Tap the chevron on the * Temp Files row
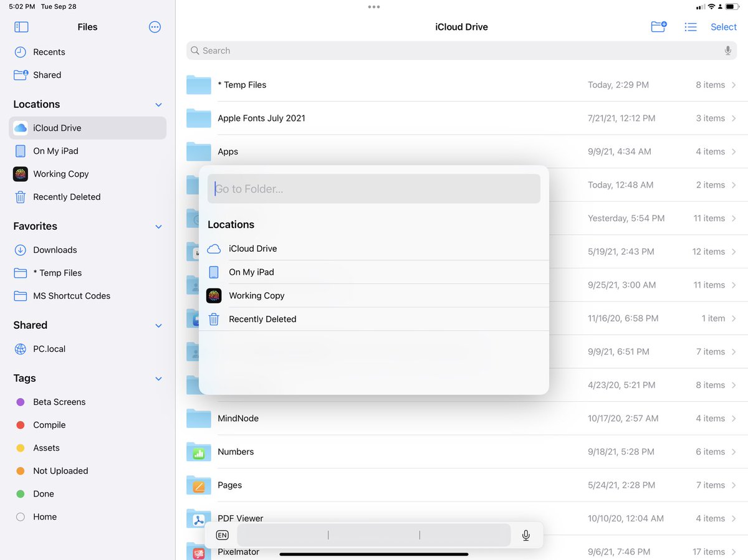The image size is (748, 560). pos(734,85)
